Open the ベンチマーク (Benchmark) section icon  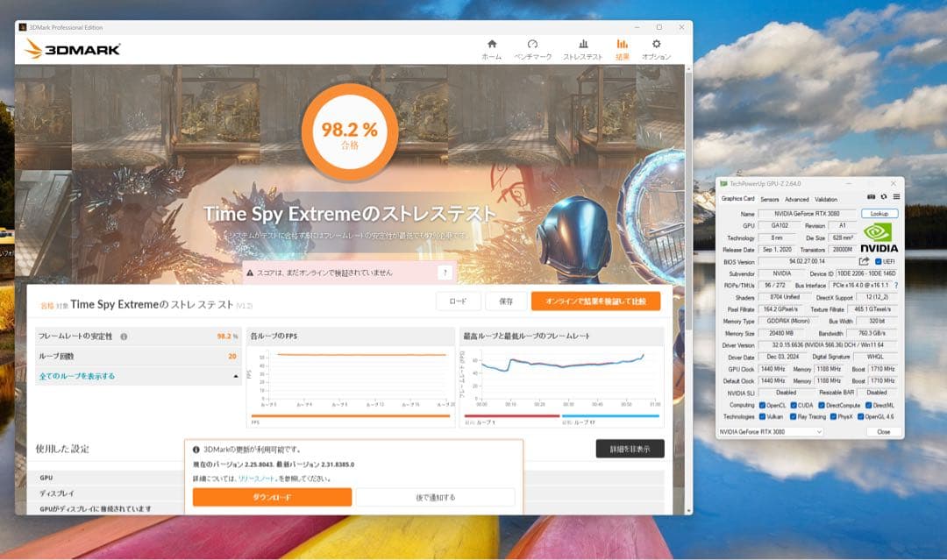[532, 43]
